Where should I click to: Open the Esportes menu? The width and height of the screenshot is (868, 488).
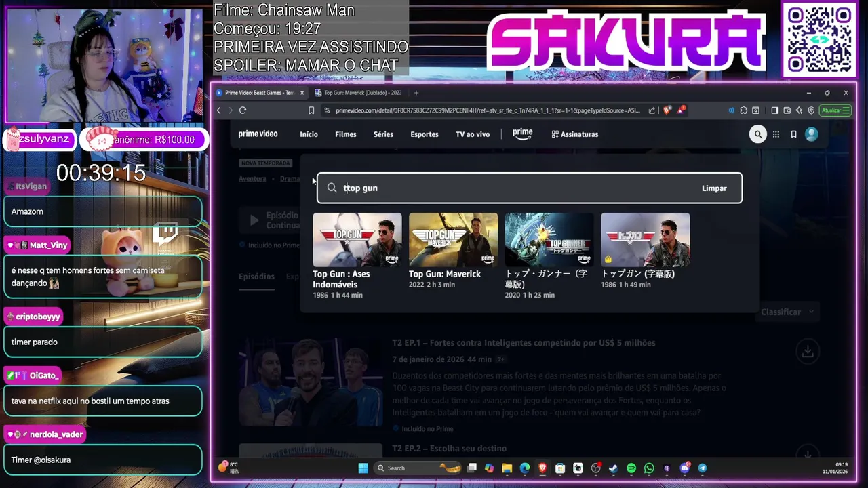point(425,134)
